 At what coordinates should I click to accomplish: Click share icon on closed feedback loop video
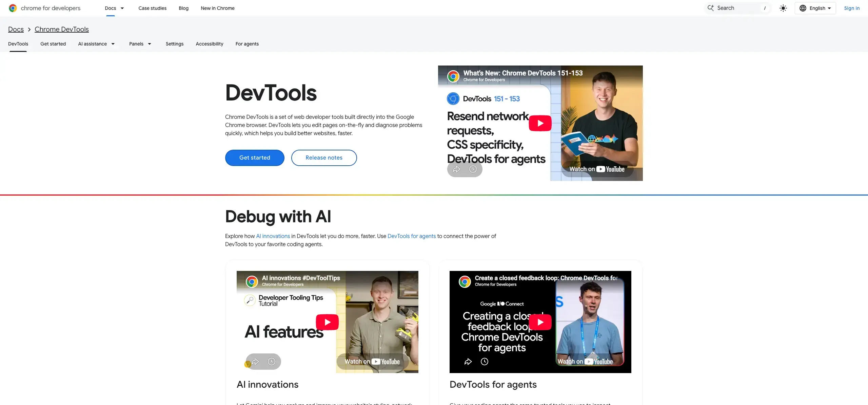(x=468, y=362)
